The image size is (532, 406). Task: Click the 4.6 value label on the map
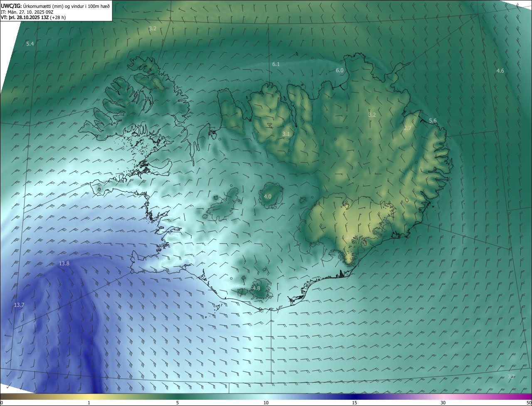click(x=500, y=71)
